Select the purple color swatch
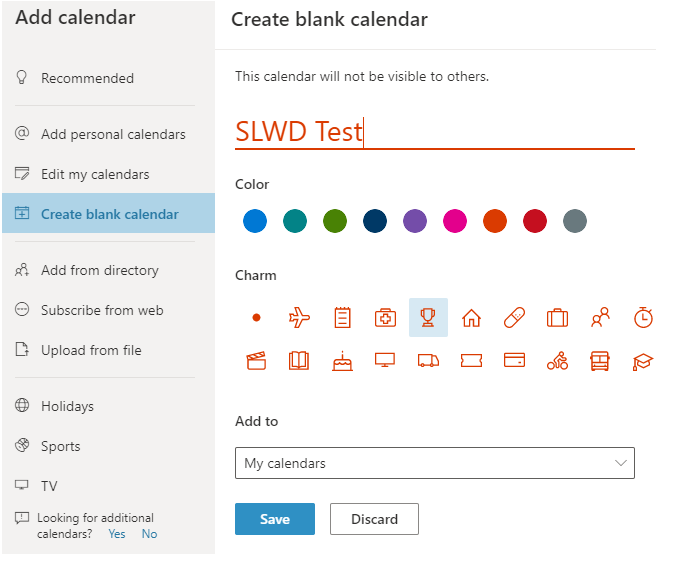 pos(414,221)
